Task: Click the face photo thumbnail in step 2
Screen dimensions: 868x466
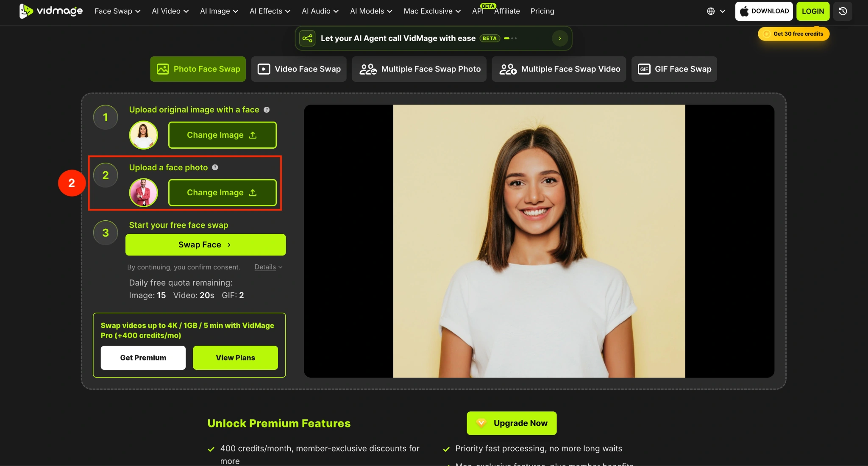Action: tap(144, 193)
